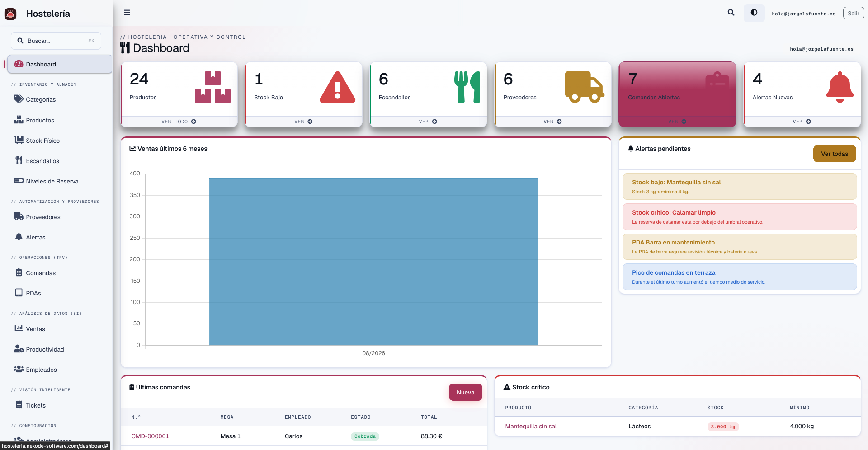Click the Productividad user-clock icon
868x450 pixels.
pos(19,349)
